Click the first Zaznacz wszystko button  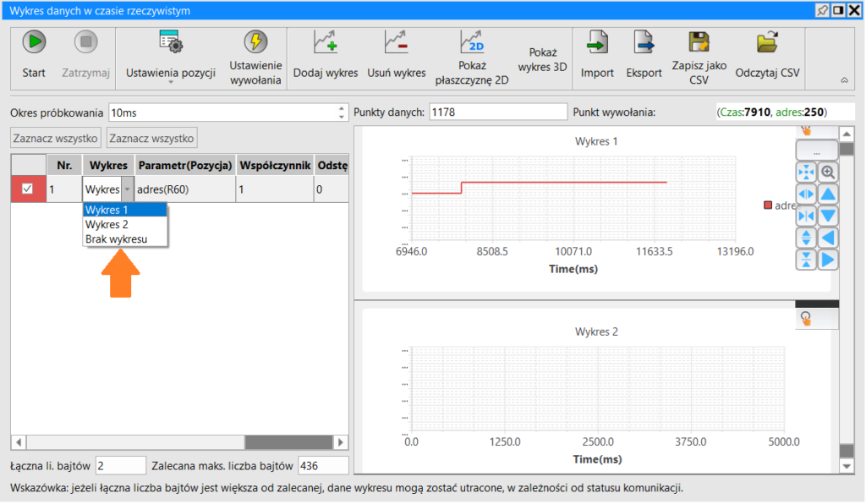[55, 138]
